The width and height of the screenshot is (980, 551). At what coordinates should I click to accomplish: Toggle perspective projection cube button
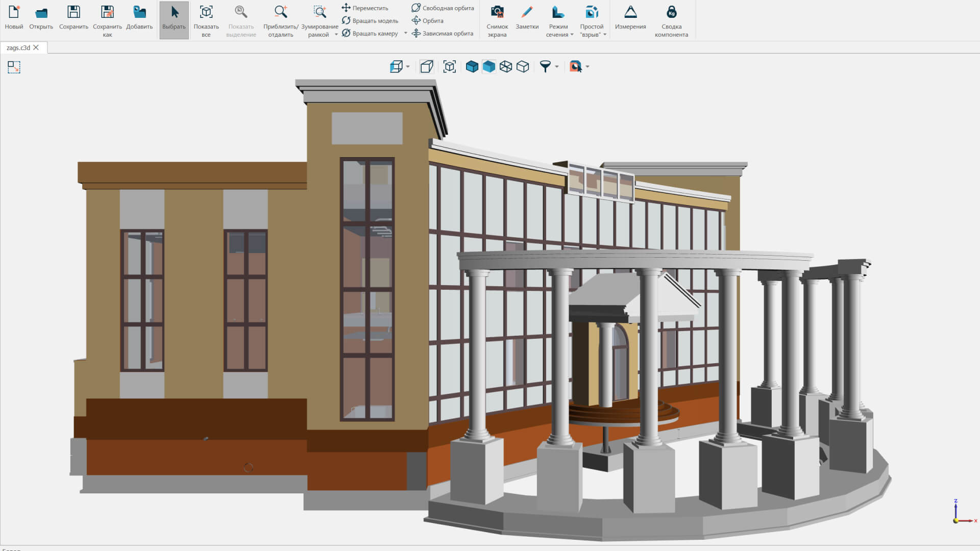(427, 67)
